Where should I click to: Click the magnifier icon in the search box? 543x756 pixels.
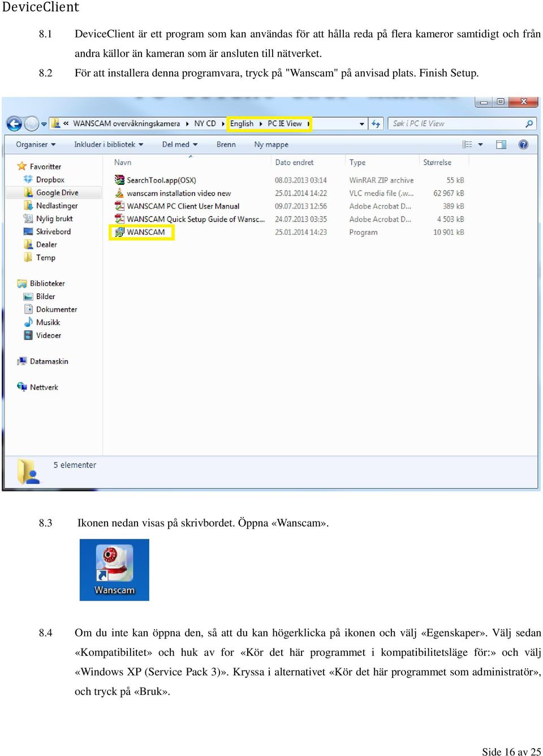pos(529,123)
